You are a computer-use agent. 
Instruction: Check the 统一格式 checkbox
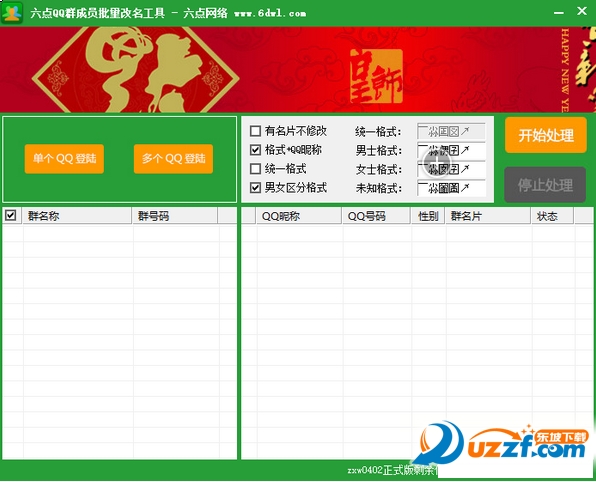(255, 168)
